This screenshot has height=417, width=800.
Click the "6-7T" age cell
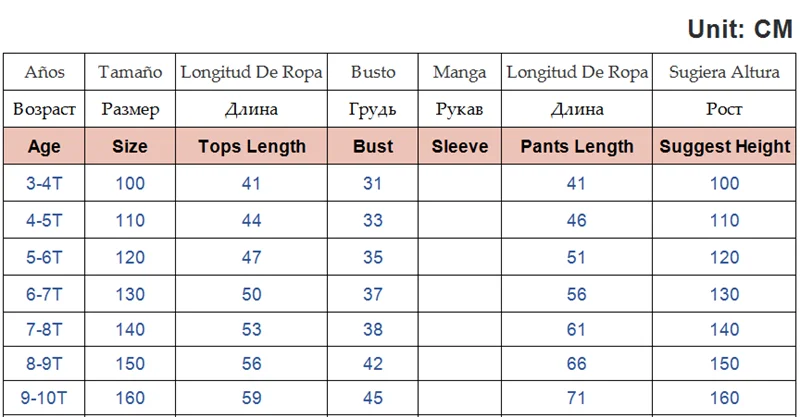click(44, 293)
